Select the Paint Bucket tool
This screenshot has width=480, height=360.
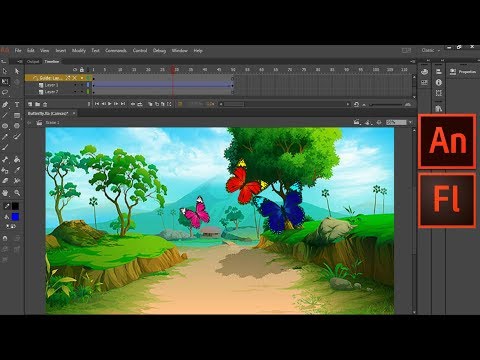(x=17, y=159)
